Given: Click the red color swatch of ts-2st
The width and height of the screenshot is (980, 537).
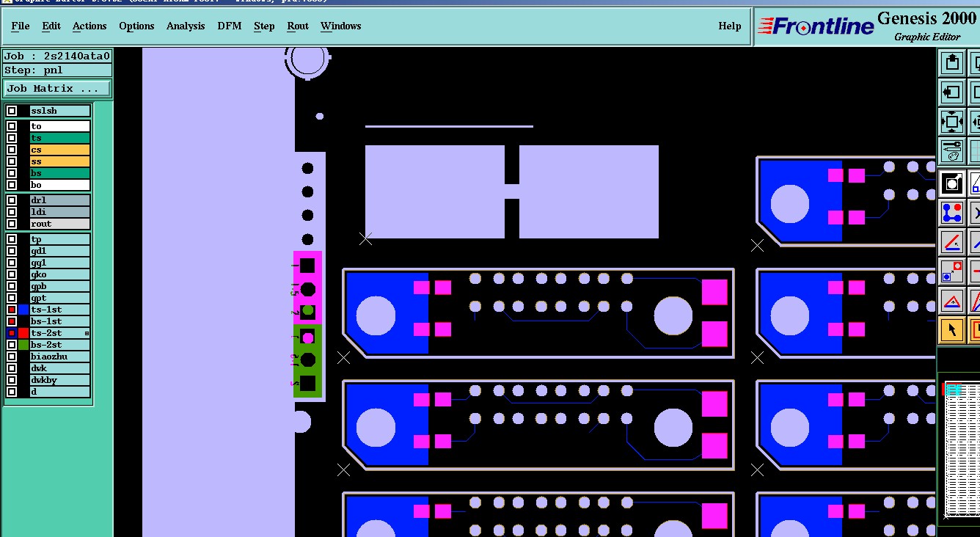Looking at the screenshot, I should 23,333.
